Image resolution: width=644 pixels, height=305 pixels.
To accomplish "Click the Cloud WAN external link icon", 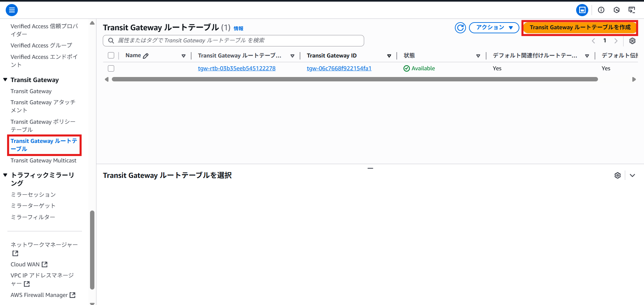I will (x=45, y=264).
